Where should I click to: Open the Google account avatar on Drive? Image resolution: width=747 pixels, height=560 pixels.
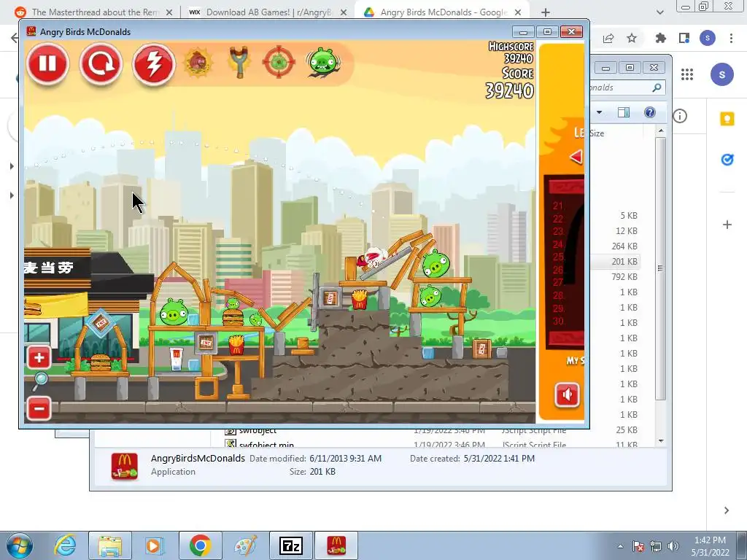(x=721, y=74)
